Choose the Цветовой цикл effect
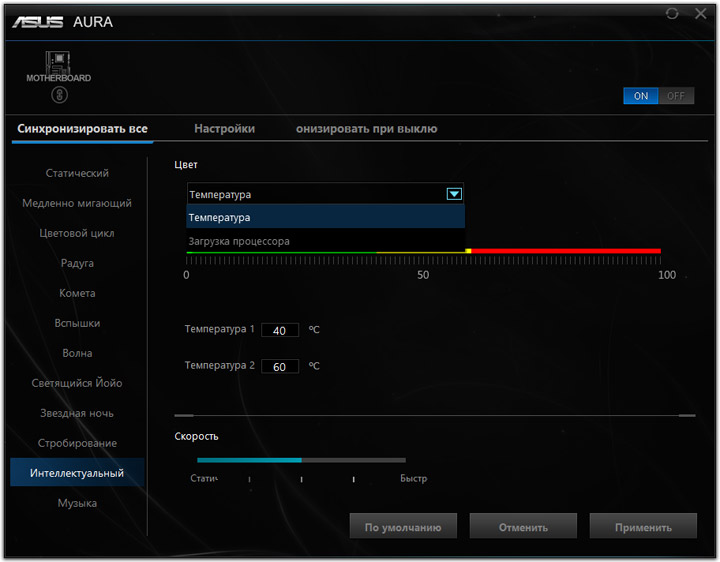720x562 pixels. pyautogui.click(x=77, y=233)
